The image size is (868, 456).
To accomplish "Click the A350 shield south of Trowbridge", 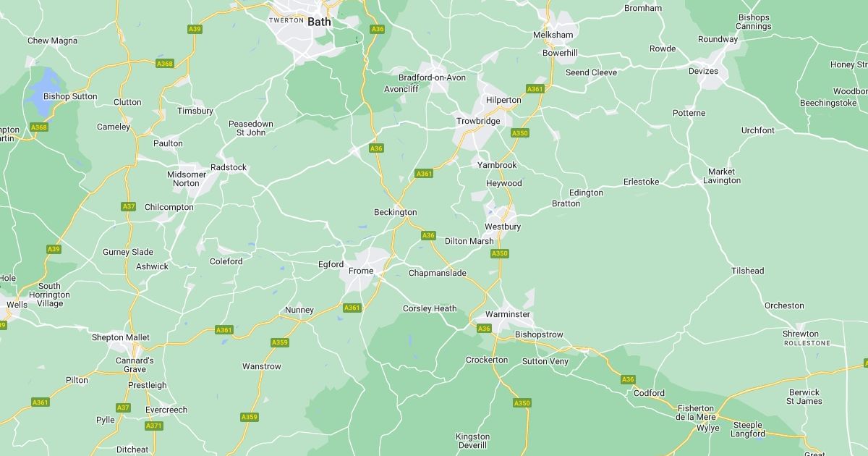I will pyautogui.click(x=520, y=133).
